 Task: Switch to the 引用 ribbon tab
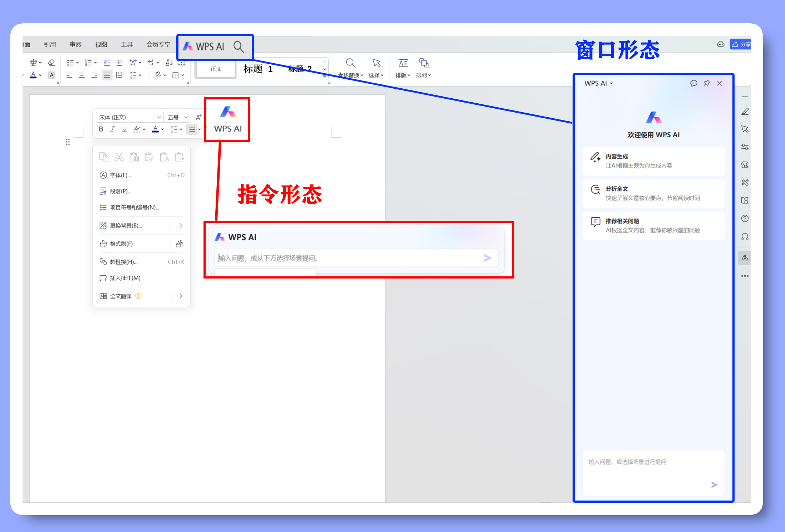tap(50, 44)
